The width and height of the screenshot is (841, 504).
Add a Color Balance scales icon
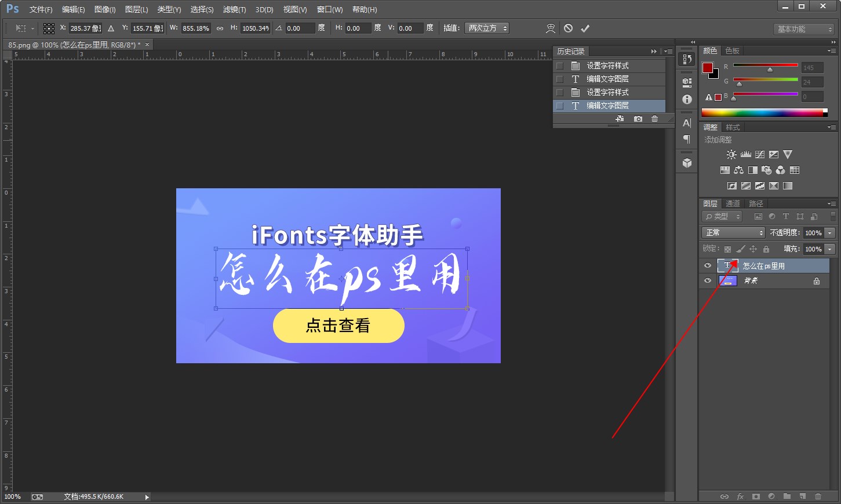[738, 170]
